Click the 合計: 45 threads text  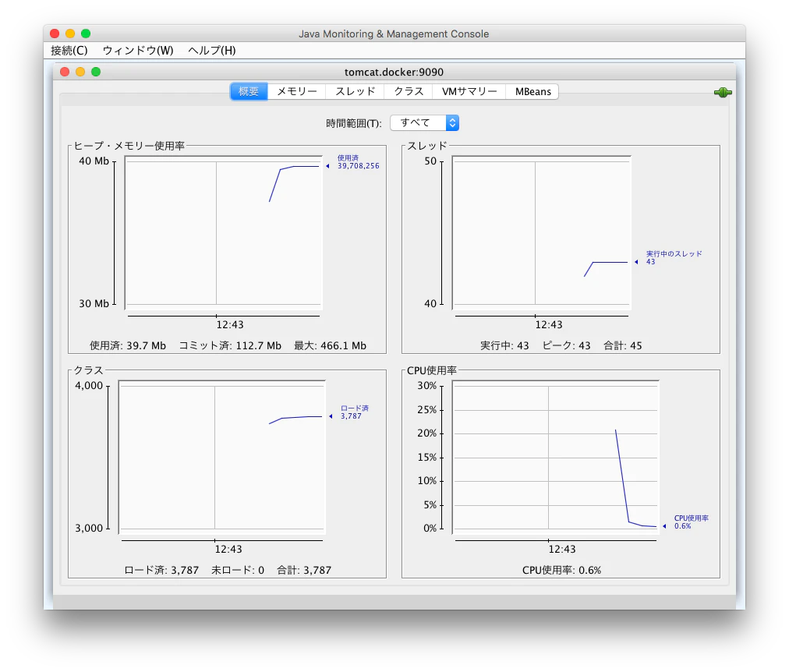(623, 345)
